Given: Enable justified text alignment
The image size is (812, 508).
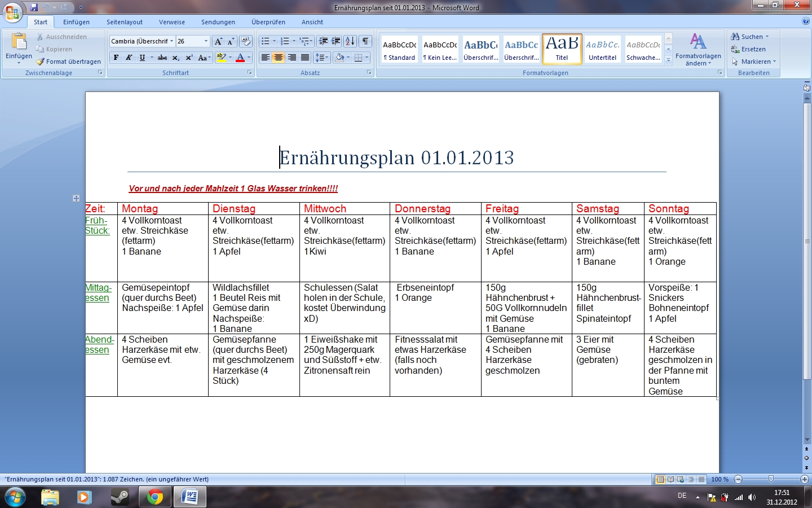Looking at the screenshot, I should (x=305, y=58).
